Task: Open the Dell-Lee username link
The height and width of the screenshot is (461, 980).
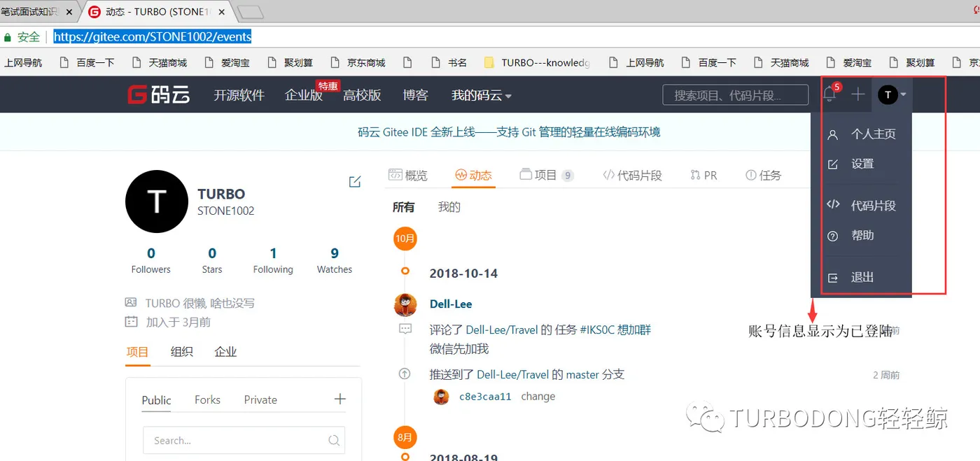Action: 451,304
